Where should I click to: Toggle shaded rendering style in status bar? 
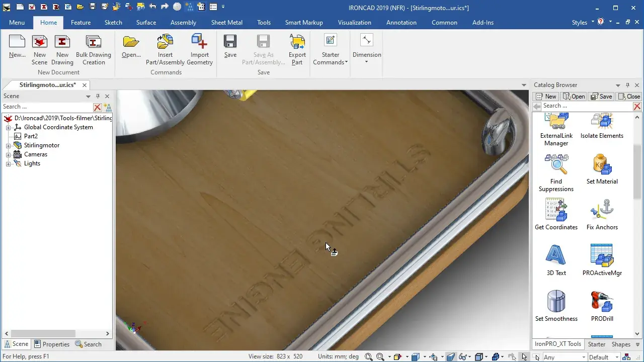point(451,357)
